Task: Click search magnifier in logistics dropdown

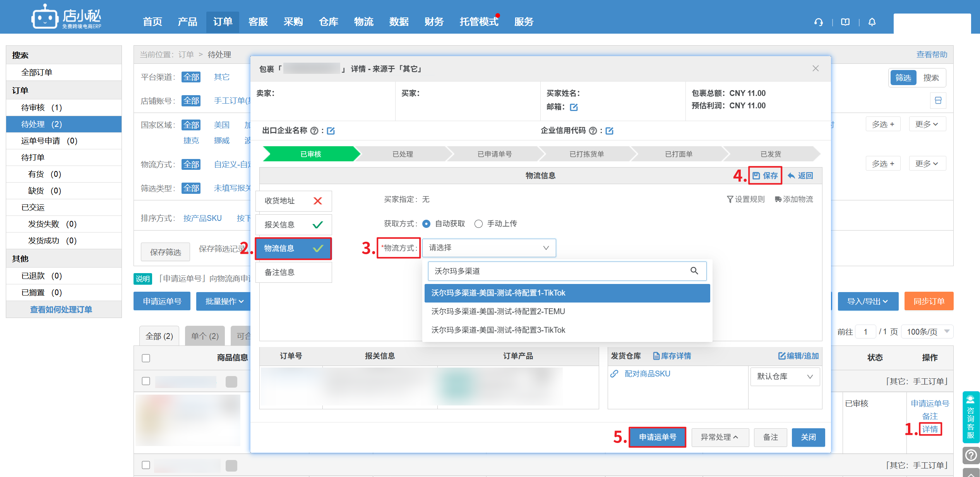Action: (694, 271)
